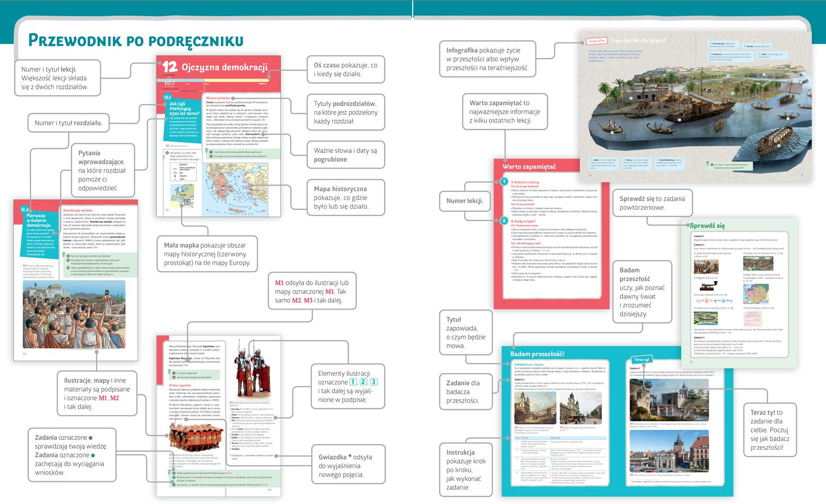826x504 pixels.
Task: Click the Oś czasu timeline bar
Action: pyautogui.click(x=217, y=81)
